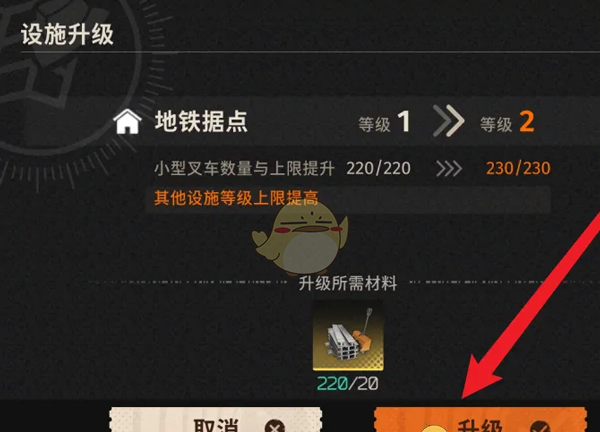Click the orange 230/230 upgraded value
600x432 pixels.
pyautogui.click(x=518, y=168)
